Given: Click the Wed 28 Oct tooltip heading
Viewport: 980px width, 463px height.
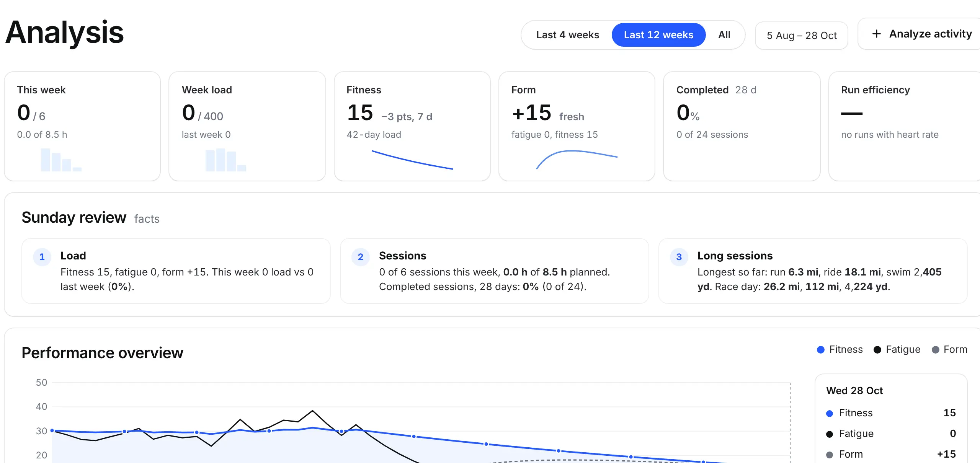Looking at the screenshot, I should (854, 391).
